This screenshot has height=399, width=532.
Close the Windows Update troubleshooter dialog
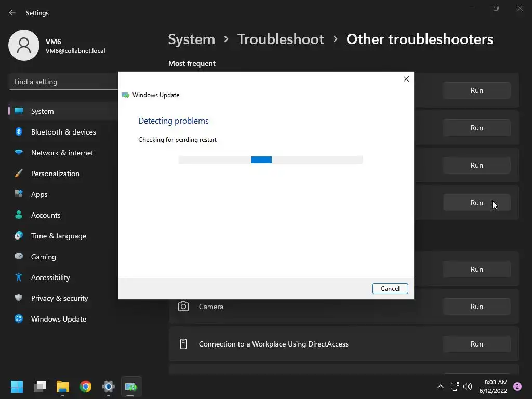(406, 79)
